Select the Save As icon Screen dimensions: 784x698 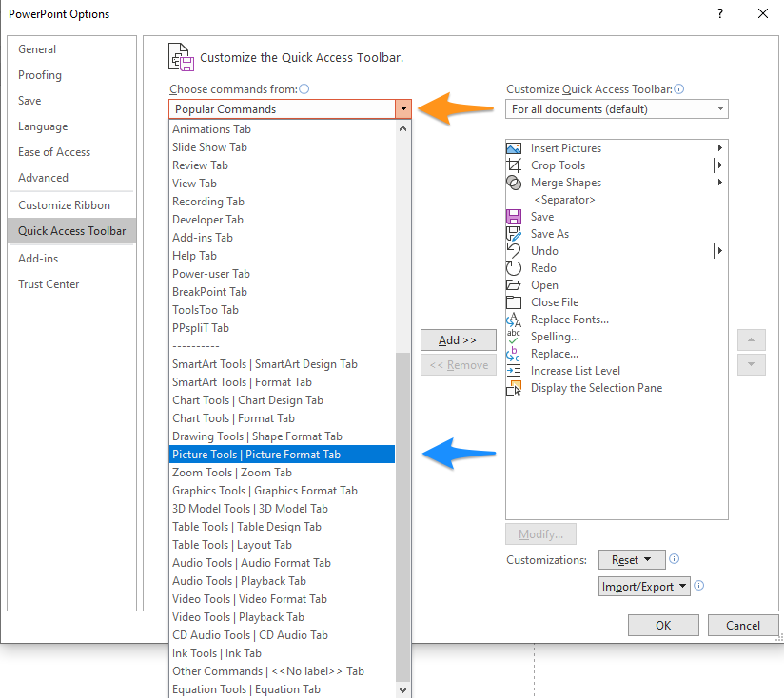point(514,234)
